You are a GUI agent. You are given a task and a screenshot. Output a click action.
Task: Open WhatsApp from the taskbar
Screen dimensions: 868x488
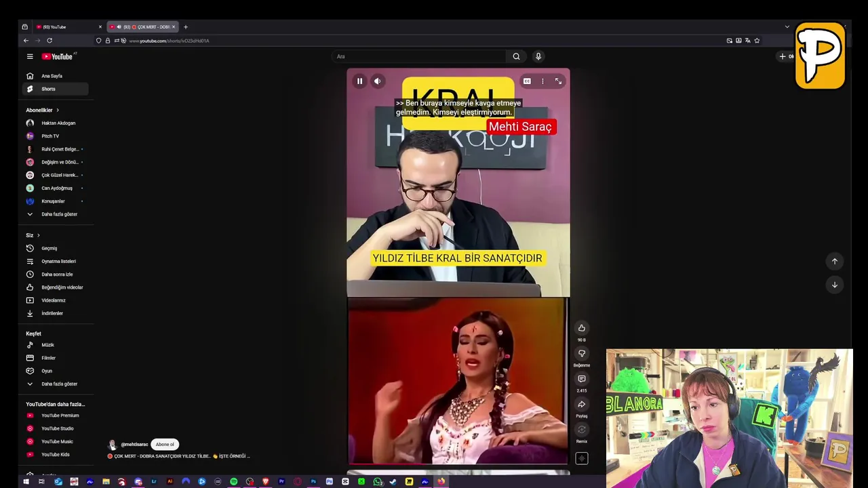tap(378, 482)
